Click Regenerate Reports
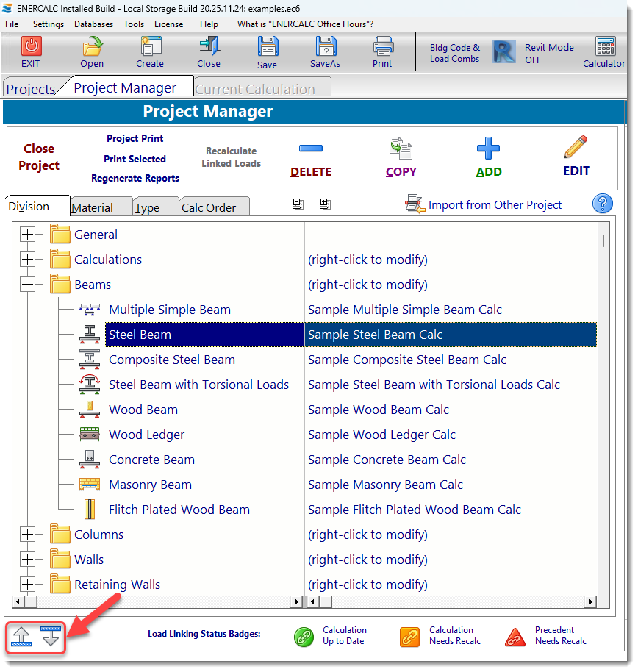638x672 pixels. (135, 179)
